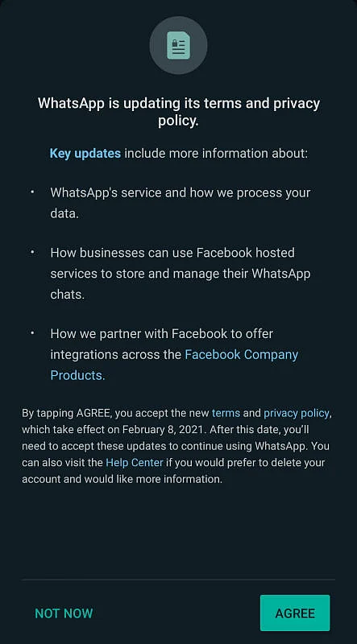Open the new terms link
357x644 pixels.
tap(226, 413)
